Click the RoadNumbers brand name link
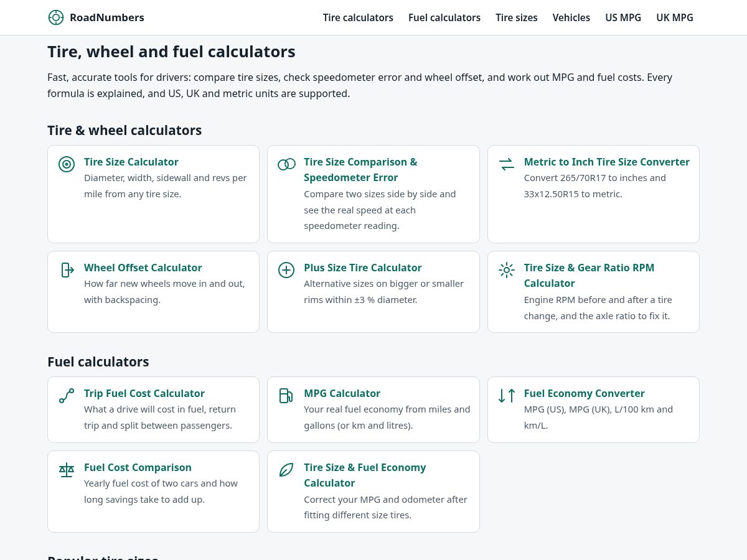Viewport: 747px width, 560px height. (x=107, y=17)
